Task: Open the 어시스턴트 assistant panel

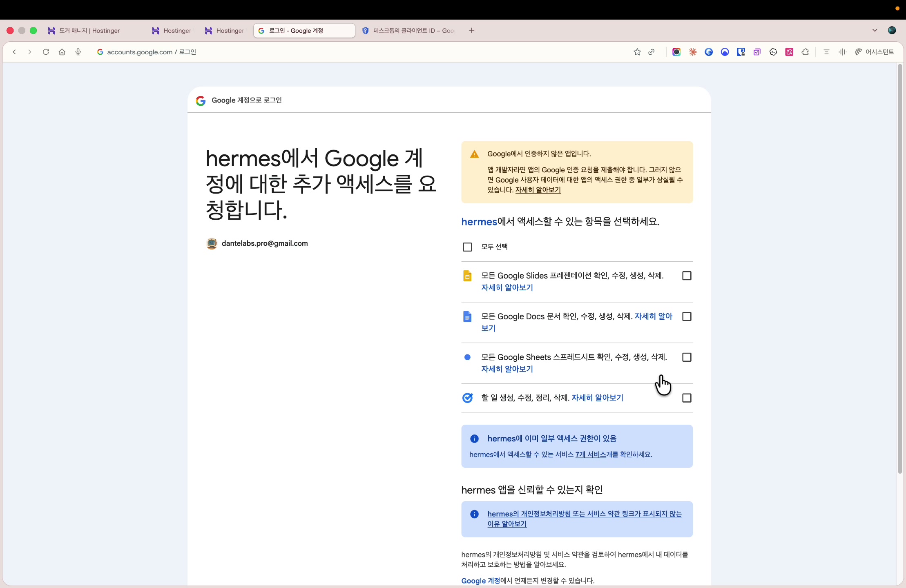Action: click(875, 52)
